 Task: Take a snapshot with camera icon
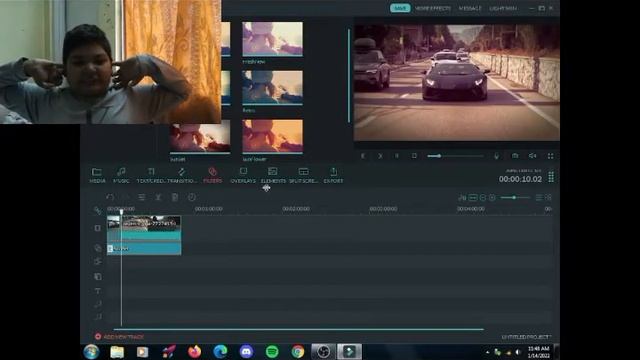(x=515, y=156)
